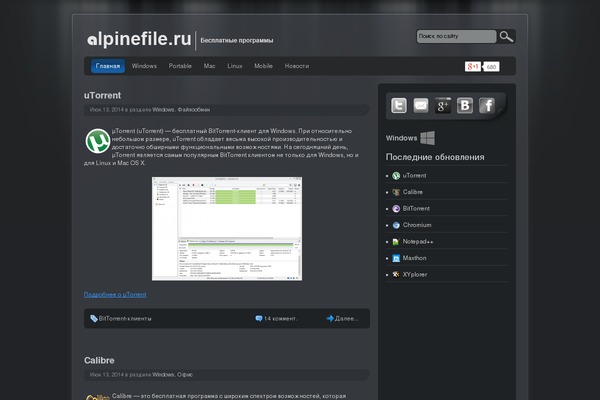Viewport: 600px width, 400px height.
Task: Click the uTorrent green logo in article
Action: (98, 141)
